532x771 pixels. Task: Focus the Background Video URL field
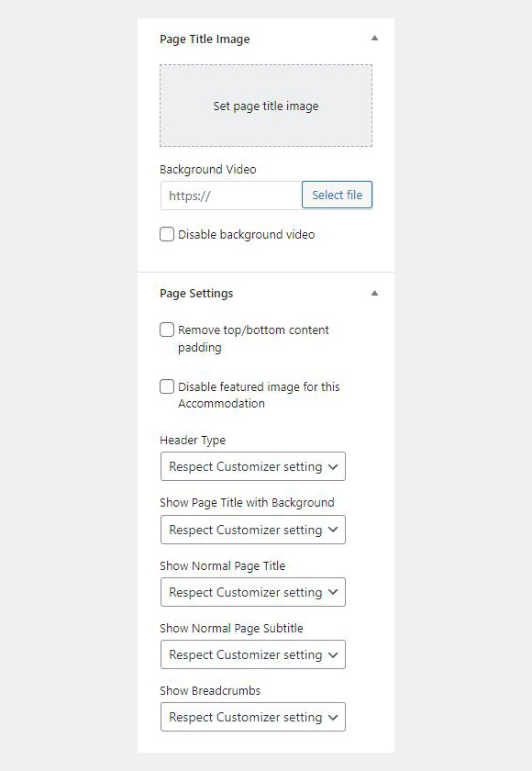[x=231, y=196]
